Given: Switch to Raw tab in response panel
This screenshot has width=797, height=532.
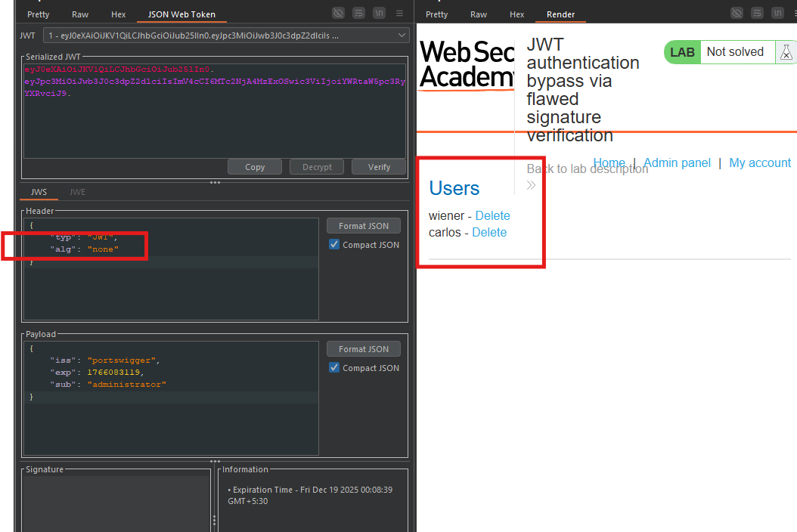Looking at the screenshot, I should (x=479, y=14).
